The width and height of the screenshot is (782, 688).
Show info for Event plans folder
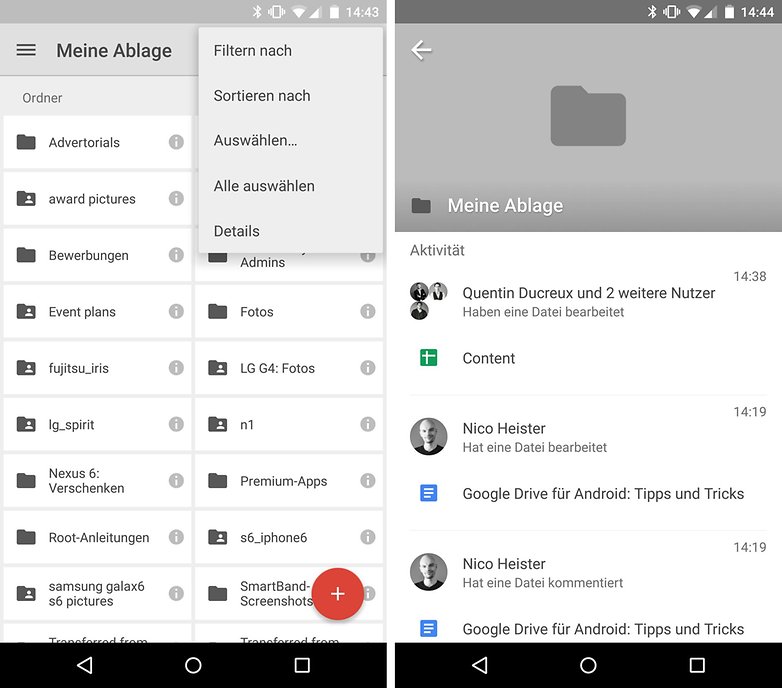(176, 311)
